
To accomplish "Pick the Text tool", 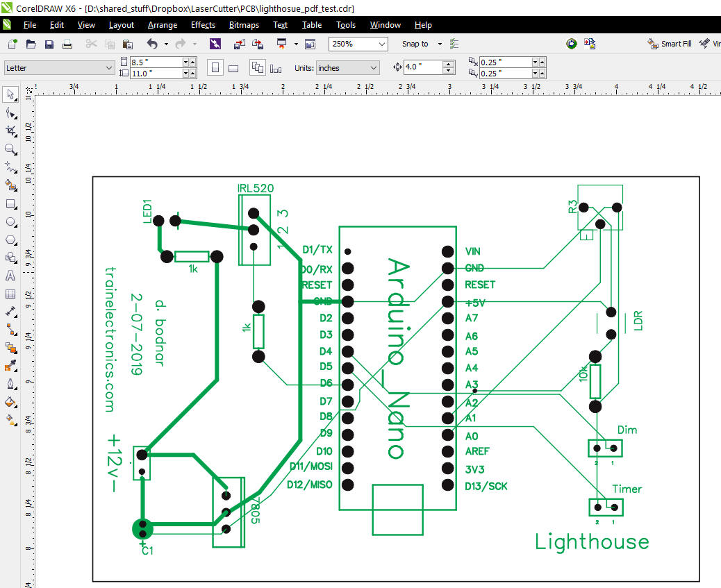I will tap(10, 276).
